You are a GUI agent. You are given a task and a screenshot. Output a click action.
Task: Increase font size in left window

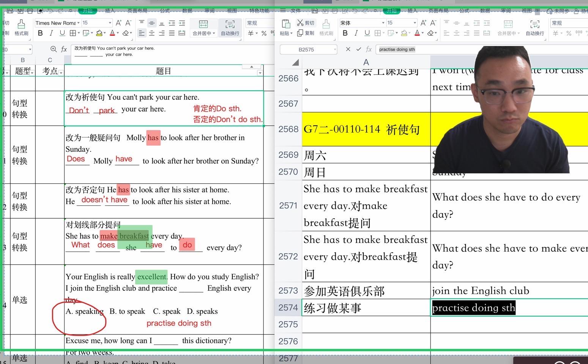click(x=119, y=23)
